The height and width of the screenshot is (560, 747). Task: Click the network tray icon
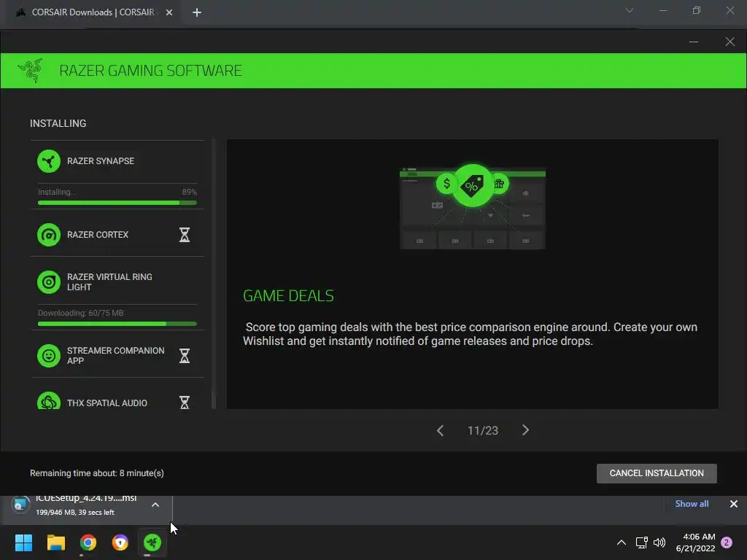[641, 542]
